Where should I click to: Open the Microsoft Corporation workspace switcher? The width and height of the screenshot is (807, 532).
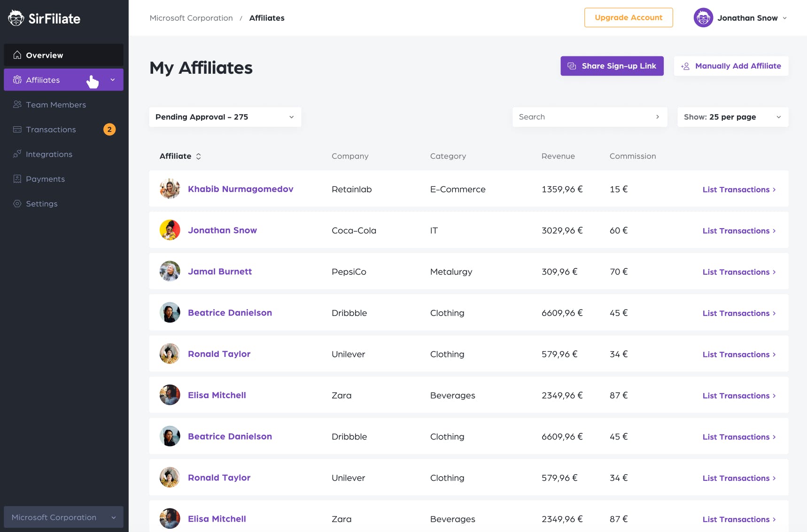[63, 517]
